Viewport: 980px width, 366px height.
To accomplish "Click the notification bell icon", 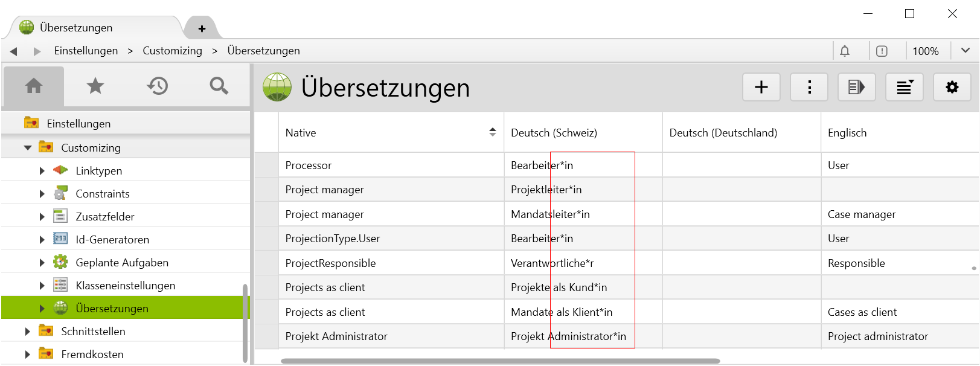I will (845, 51).
